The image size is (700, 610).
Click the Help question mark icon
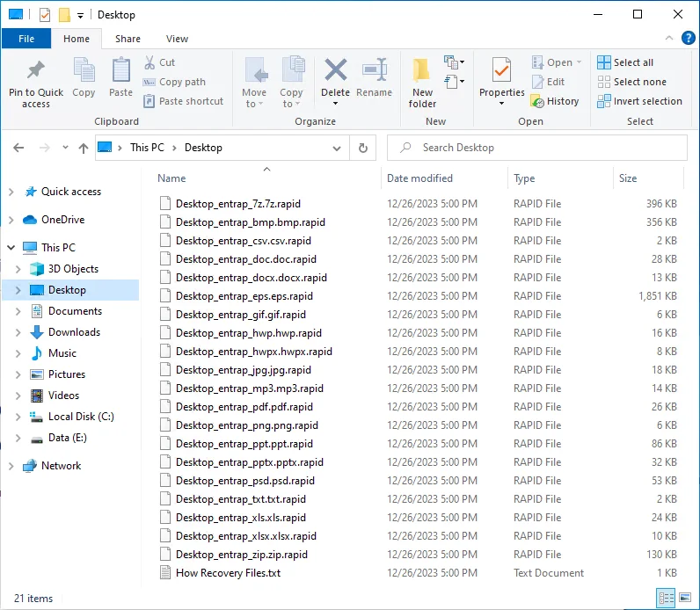pyautogui.click(x=689, y=38)
